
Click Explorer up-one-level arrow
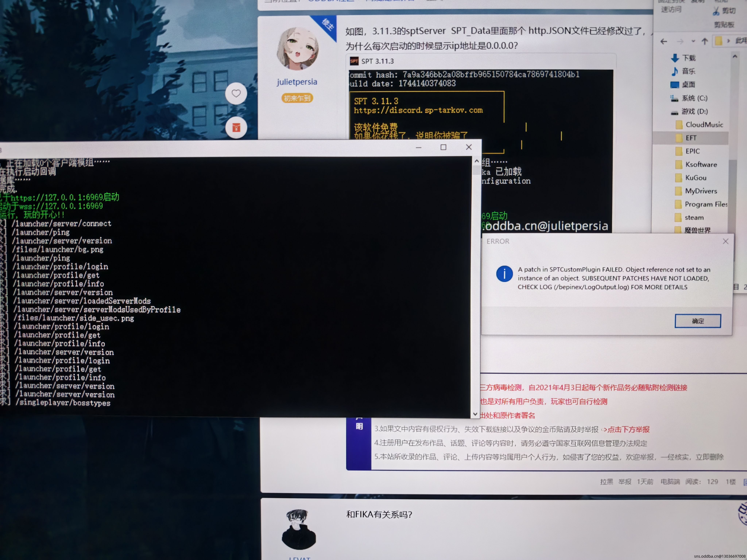(x=705, y=41)
